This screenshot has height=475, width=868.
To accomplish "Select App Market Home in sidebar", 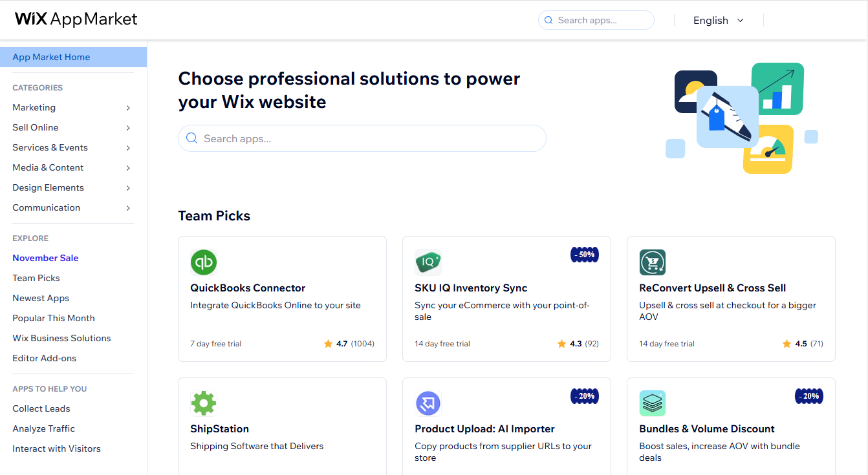I will [x=73, y=57].
